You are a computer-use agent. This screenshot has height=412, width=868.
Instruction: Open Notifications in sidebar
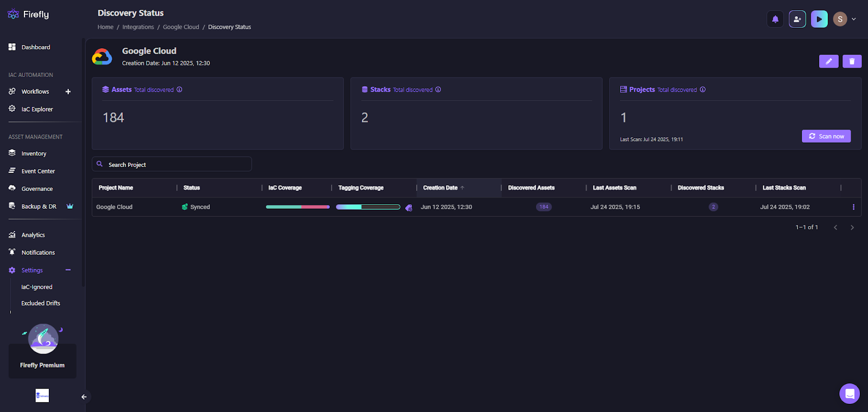pyautogui.click(x=38, y=253)
